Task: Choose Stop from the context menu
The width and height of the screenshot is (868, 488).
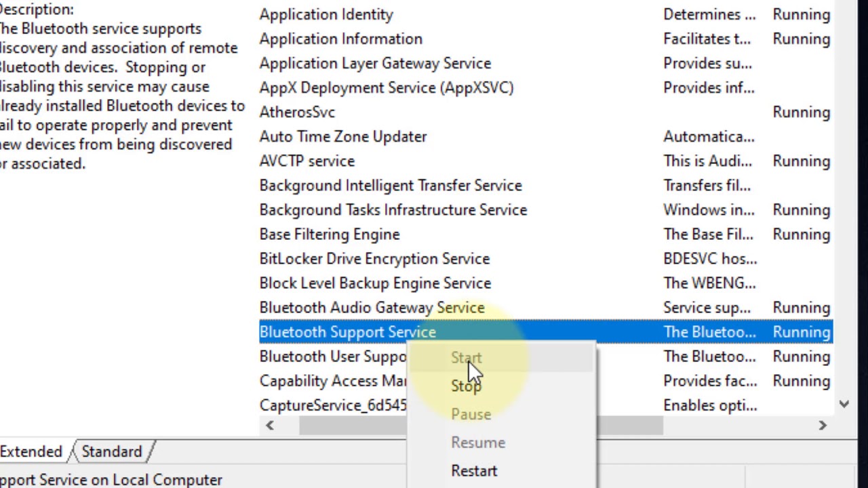Action: [466, 386]
